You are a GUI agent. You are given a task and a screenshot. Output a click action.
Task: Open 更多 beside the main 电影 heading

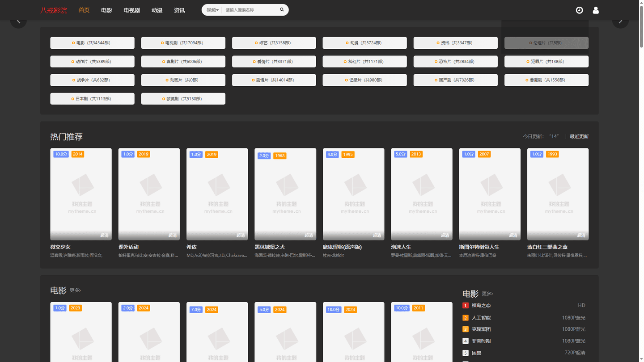[75, 290]
